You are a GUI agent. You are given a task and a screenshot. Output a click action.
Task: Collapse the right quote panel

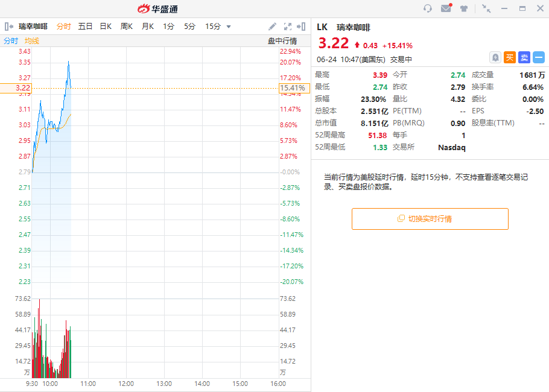pos(302,27)
